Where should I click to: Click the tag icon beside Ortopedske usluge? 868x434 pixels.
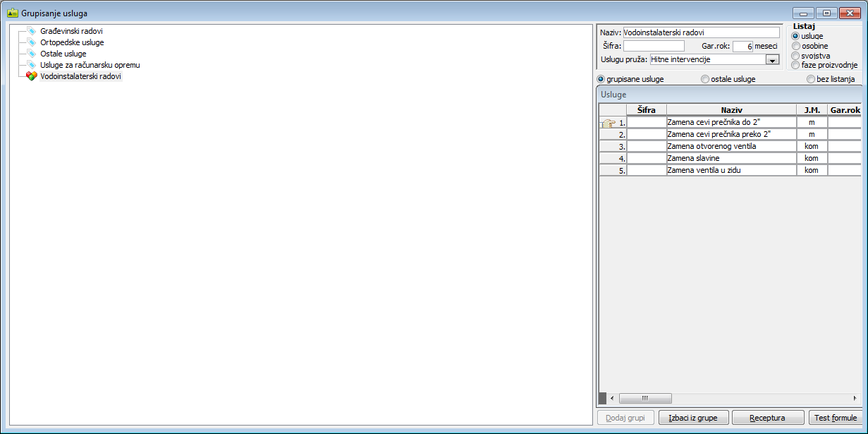31,42
